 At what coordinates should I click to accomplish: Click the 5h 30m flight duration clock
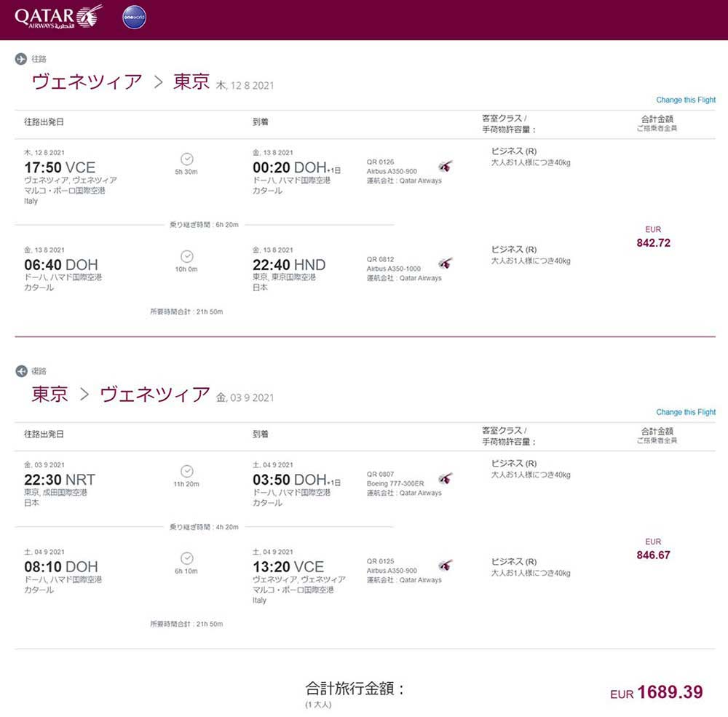click(x=186, y=159)
